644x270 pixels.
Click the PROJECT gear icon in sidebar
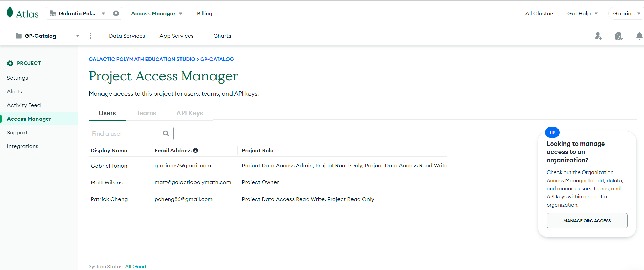pos(10,63)
